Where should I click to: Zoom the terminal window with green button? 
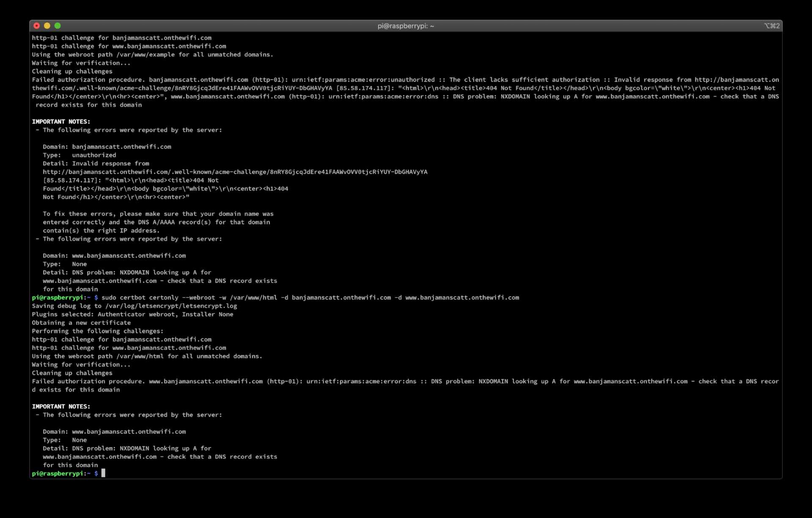[58, 26]
